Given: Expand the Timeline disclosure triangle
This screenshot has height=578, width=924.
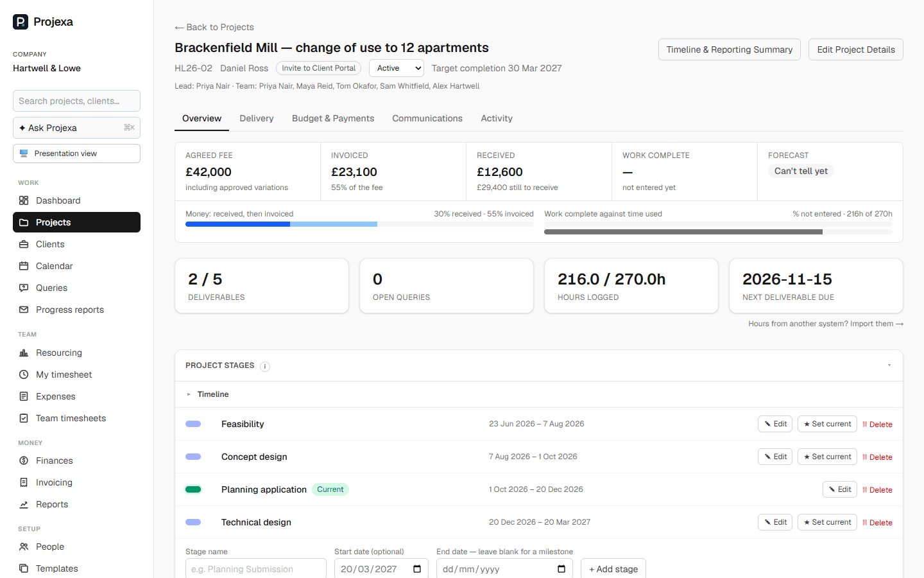Looking at the screenshot, I should click(189, 394).
